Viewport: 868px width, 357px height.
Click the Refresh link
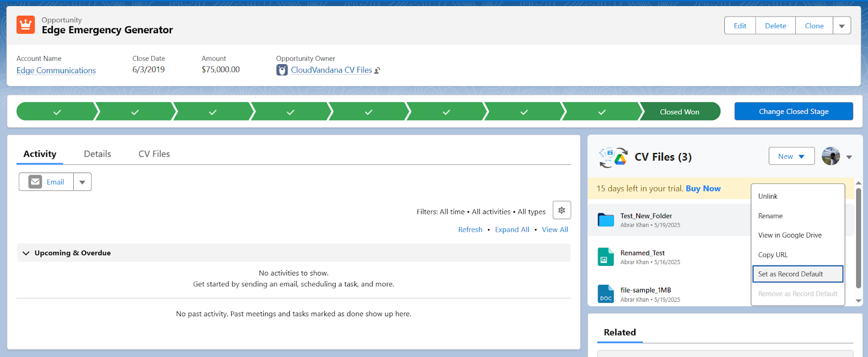click(x=470, y=229)
